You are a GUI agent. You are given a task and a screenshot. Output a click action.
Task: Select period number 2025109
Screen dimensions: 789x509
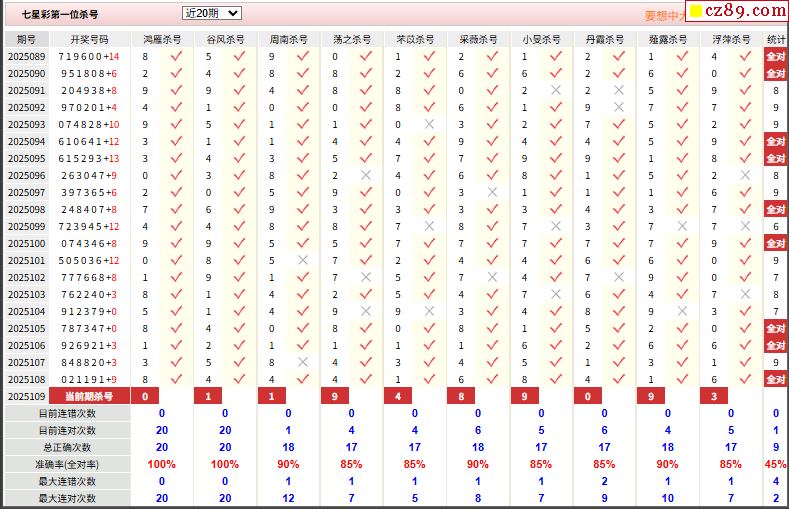pos(27,396)
